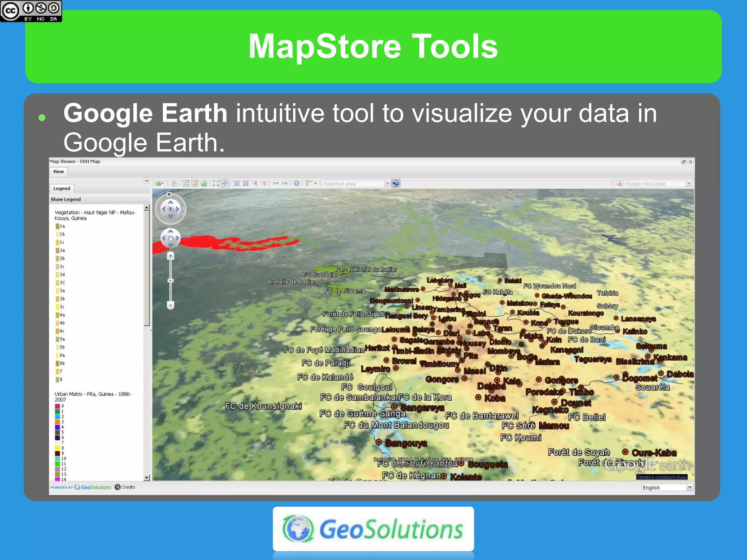This screenshot has height=560, width=747.
Task: Click the Google Earth look-around compass control
Action: coord(170,209)
